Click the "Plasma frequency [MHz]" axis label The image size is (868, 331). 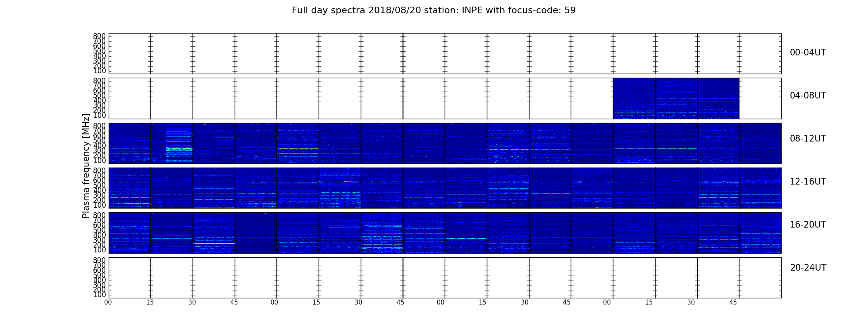pos(86,165)
